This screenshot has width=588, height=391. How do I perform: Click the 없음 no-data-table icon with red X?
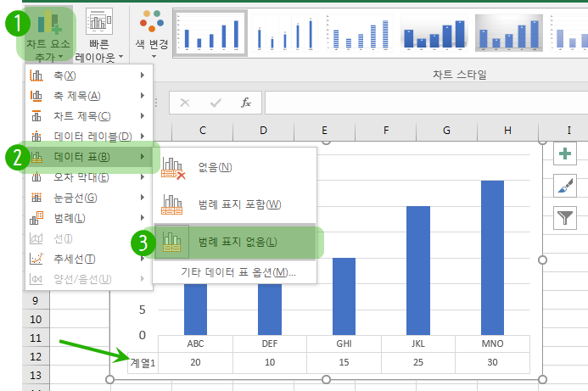tap(172, 168)
